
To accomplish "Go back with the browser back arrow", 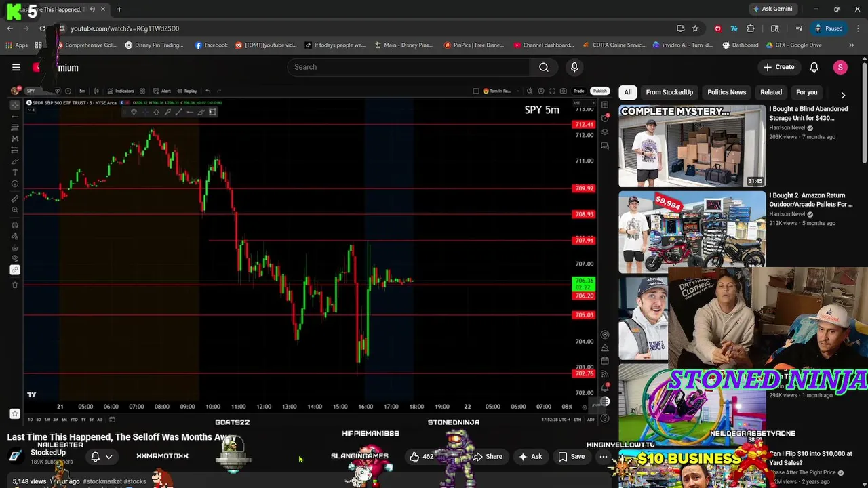I will tap(10, 28).
